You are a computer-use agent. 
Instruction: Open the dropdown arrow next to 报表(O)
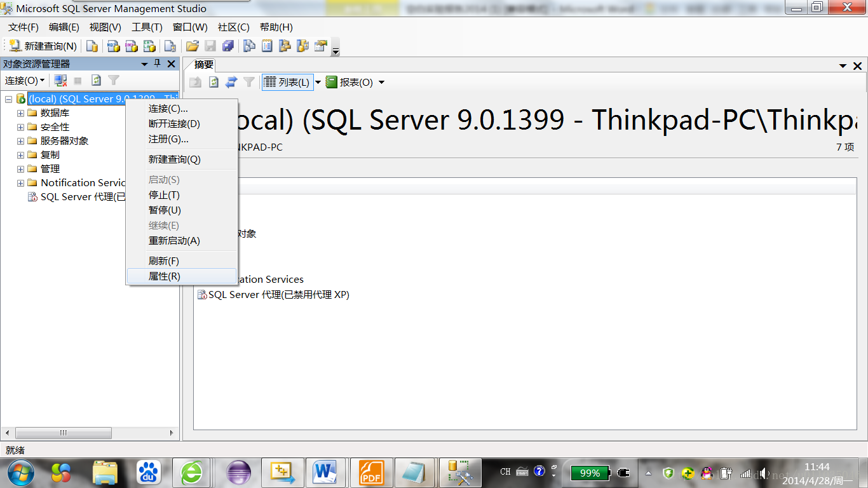click(381, 82)
